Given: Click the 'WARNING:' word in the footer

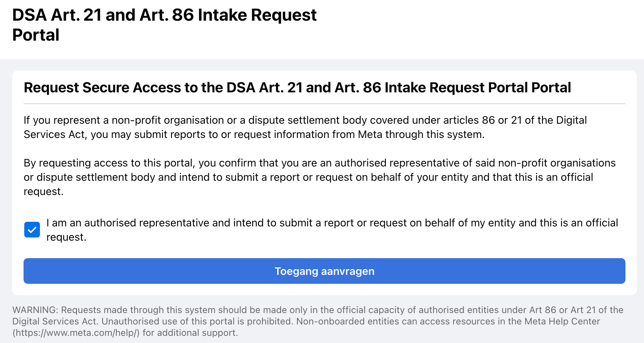Looking at the screenshot, I should click(35, 310).
